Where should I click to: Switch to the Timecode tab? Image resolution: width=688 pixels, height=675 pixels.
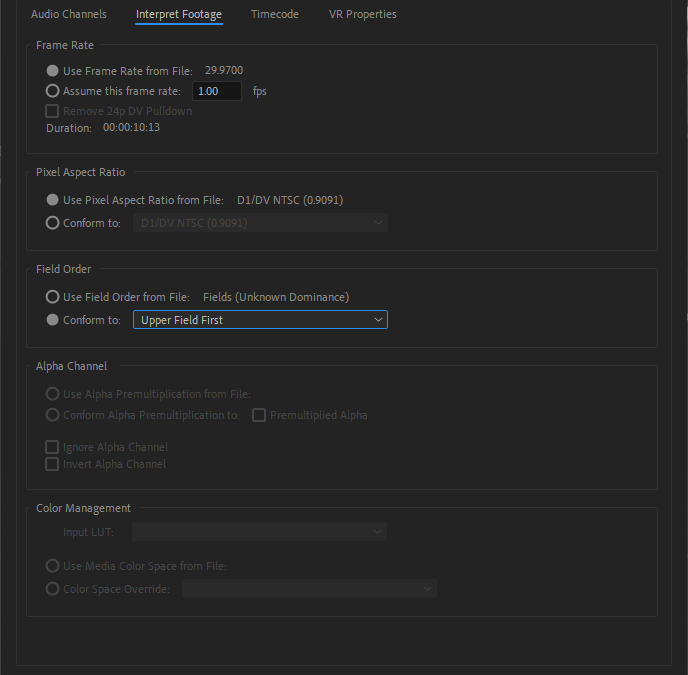point(274,14)
